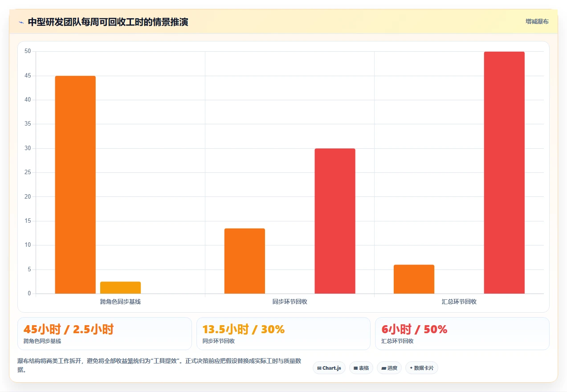This screenshot has height=392, width=567.
Task: Click the 表格 tag chip
Action: tap(361, 368)
